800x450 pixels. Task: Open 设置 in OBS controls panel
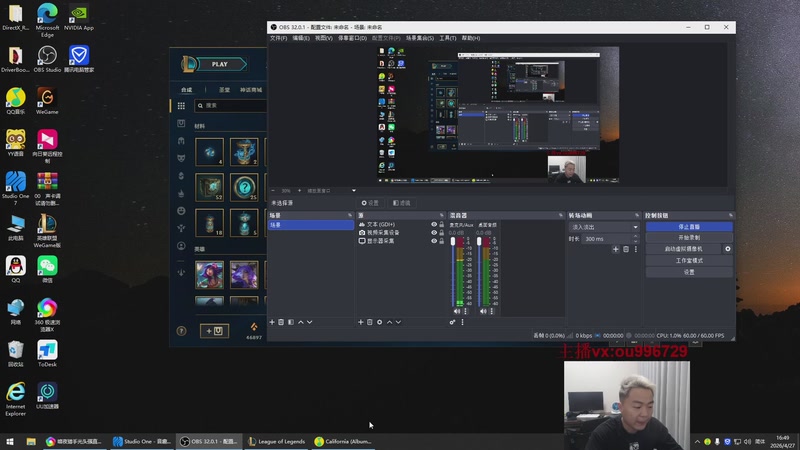[x=689, y=272]
